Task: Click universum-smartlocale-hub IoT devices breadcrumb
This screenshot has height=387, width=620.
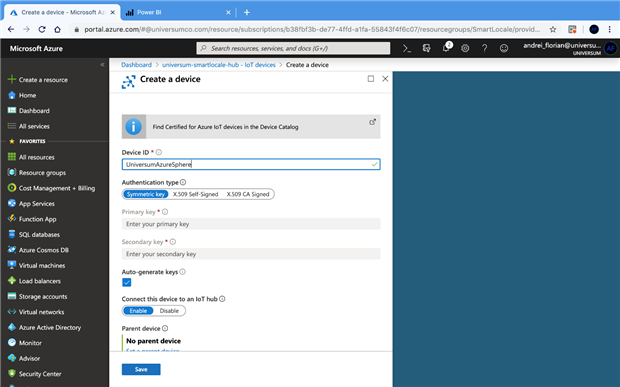Action: click(x=219, y=65)
